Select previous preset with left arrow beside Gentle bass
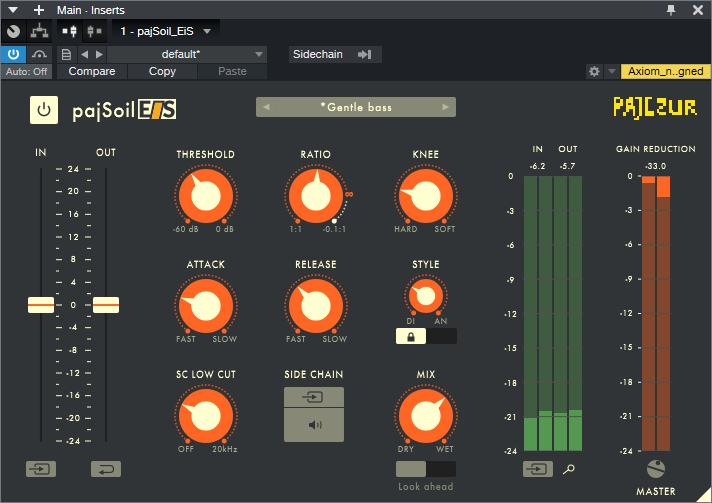712x503 pixels. [x=267, y=107]
